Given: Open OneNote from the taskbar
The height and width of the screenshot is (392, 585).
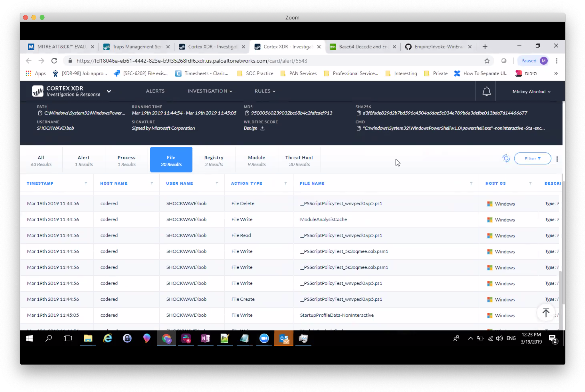Looking at the screenshot, I should coord(206,339).
